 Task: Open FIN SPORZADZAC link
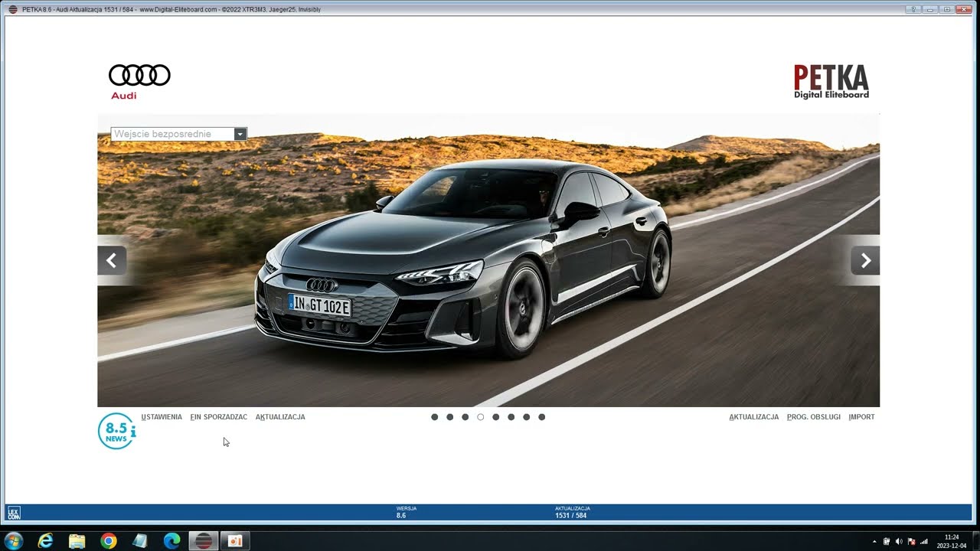(219, 417)
